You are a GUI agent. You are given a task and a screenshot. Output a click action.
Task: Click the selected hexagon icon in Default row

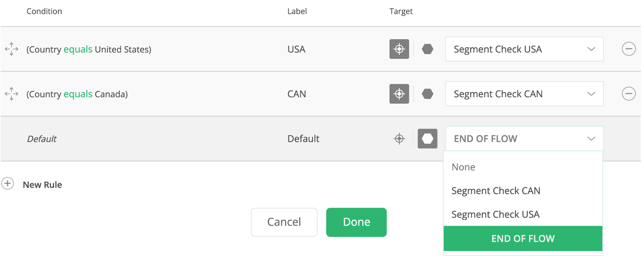click(427, 139)
